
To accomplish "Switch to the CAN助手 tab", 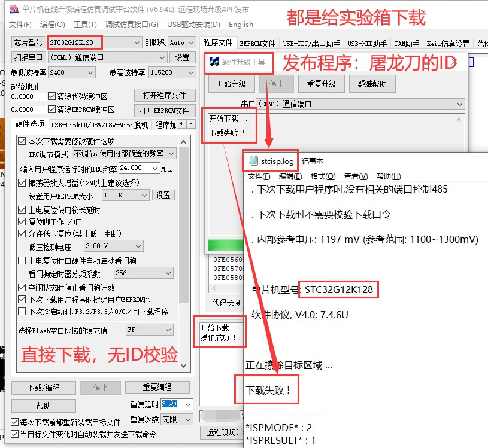I will coord(406,44).
